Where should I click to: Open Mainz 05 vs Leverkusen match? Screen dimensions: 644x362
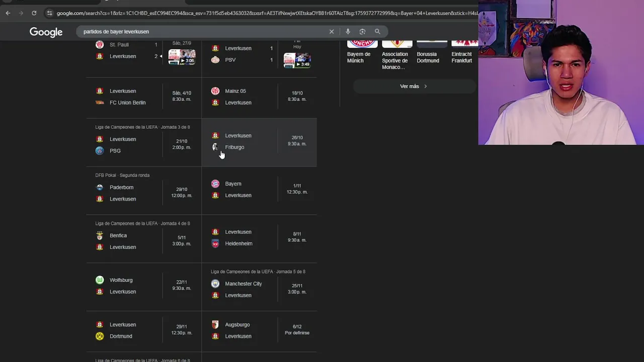[x=259, y=97]
